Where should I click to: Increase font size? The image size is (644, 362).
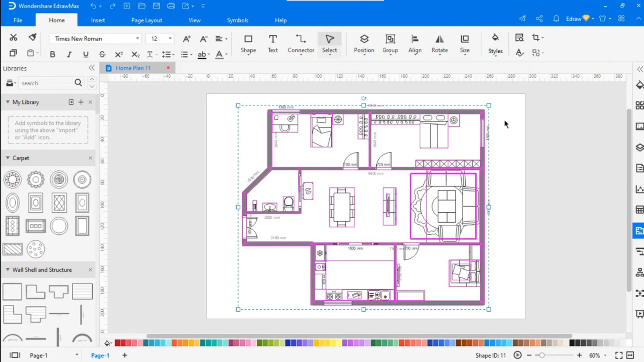pyautogui.click(x=186, y=39)
